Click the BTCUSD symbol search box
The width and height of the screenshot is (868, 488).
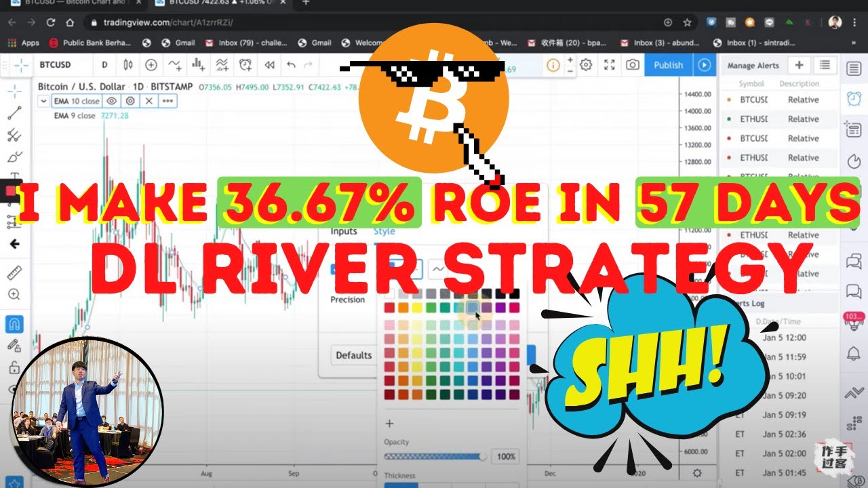click(64, 65)
